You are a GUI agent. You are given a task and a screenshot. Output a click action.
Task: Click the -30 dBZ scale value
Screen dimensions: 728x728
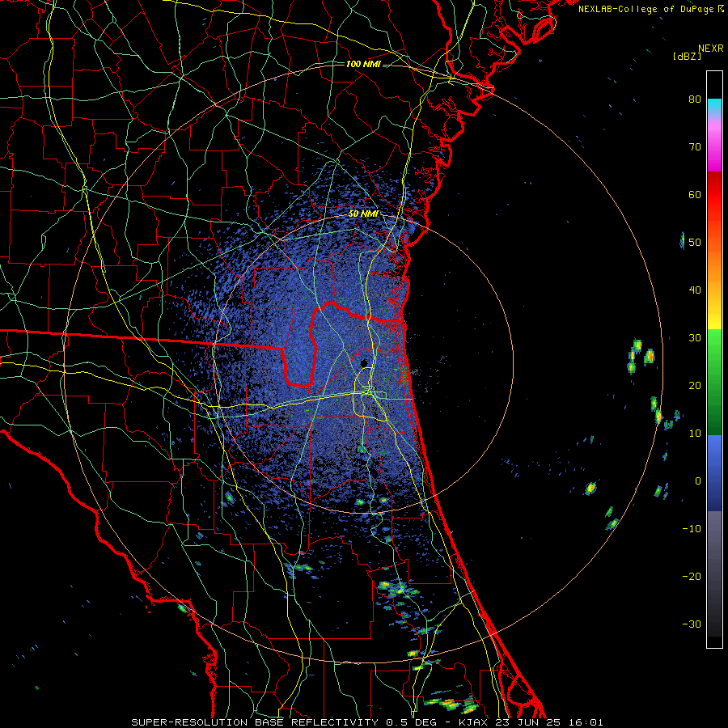coord(692,624)
